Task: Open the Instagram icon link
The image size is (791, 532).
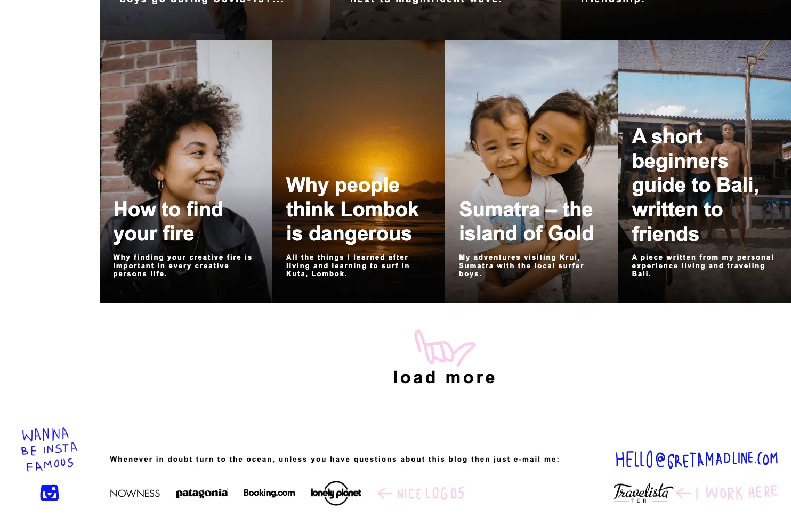Action: [50, 493]
